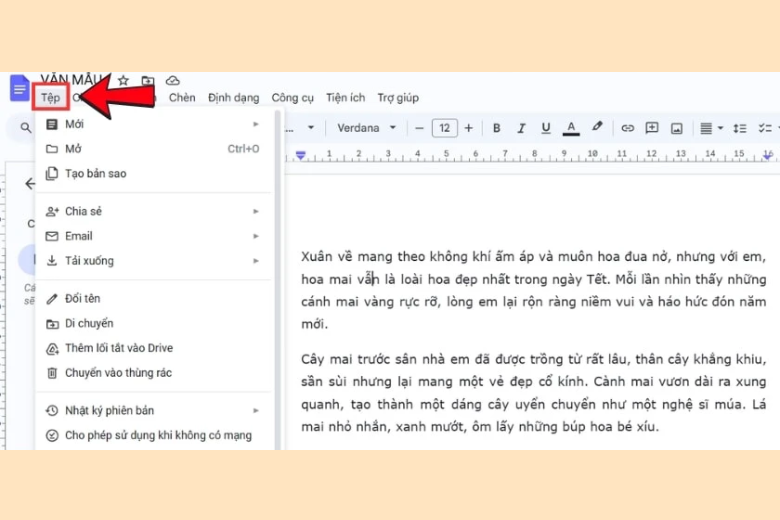
Task: Select Đổi tên menu entry
Action: coord(153,299)
